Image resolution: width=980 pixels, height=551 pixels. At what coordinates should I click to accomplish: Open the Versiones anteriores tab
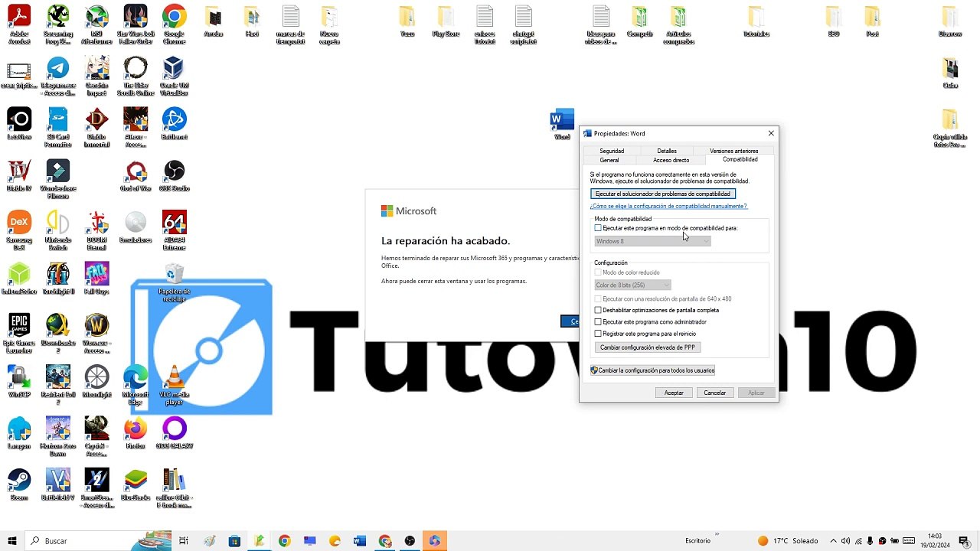733,151
